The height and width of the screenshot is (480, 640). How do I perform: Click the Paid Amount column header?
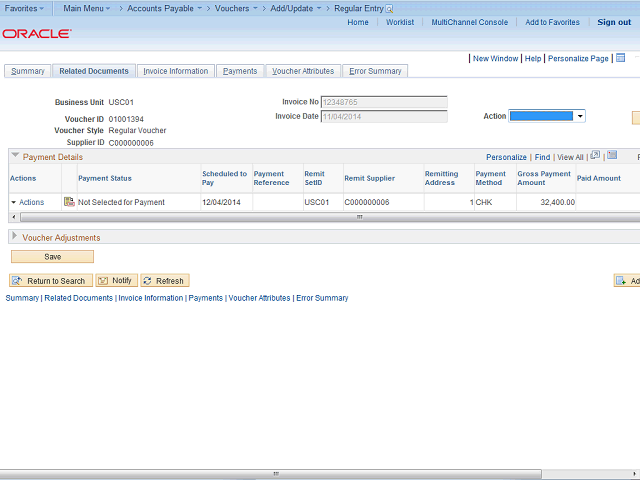click(598, 178)
